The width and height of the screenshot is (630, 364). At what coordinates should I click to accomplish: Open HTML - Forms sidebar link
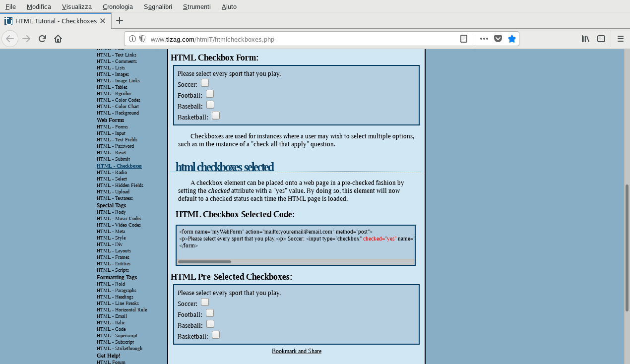pyautogui.click(x=112, y=127)
